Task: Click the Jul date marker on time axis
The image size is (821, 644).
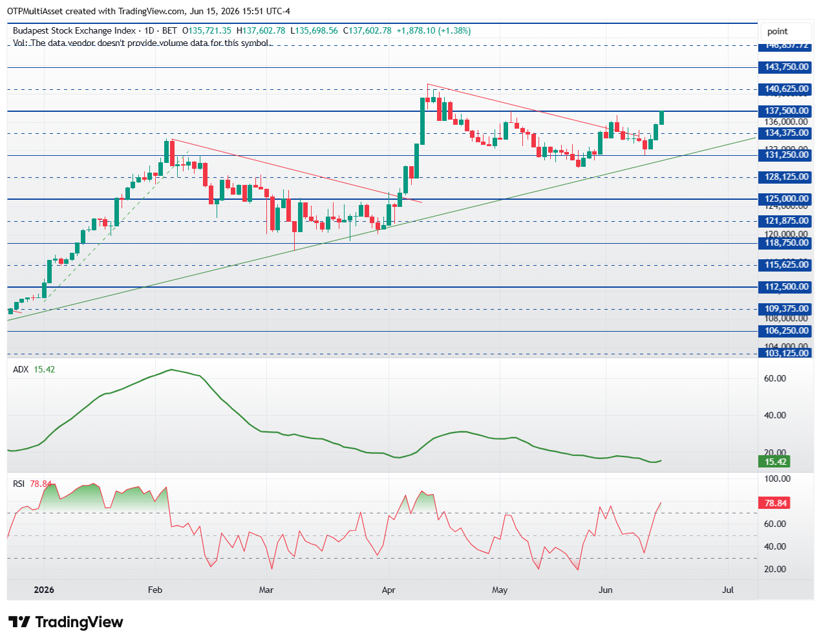Action: point(728,590)
